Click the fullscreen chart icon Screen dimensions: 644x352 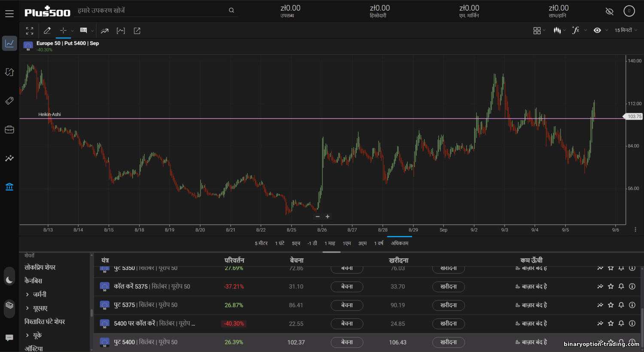(x=30, y=30)
